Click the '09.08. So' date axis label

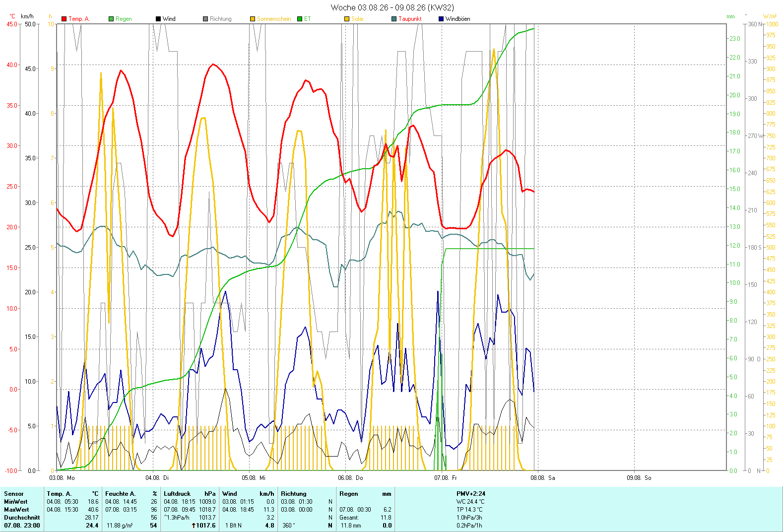click(639, 478)
